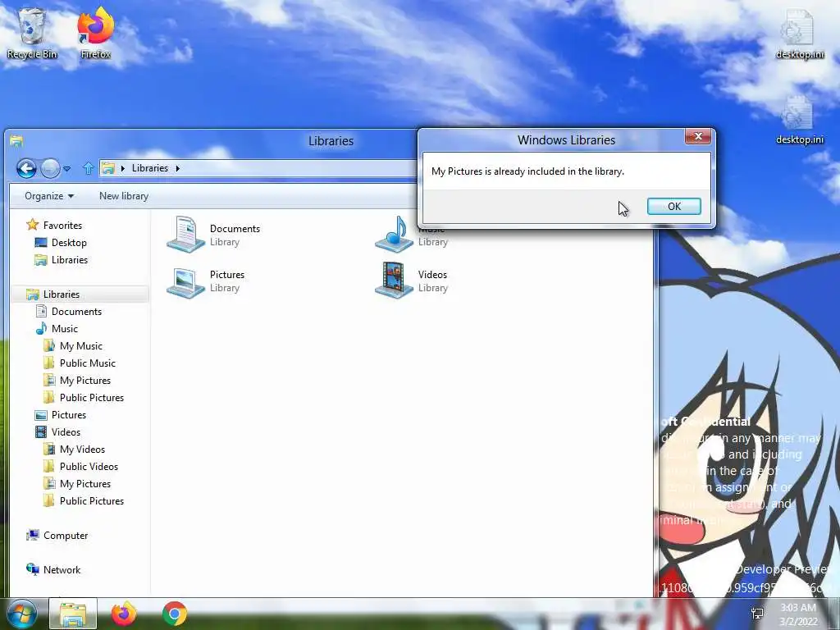Select Libraries under Favorites
Image resolution: width=840 pixels, height=630 pixels.
pos(70,260)
